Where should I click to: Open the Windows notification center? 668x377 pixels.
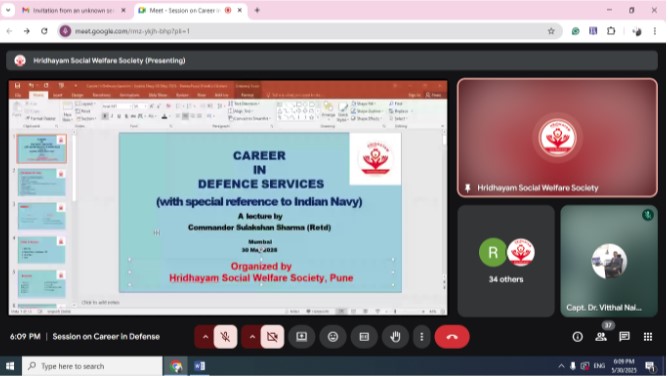coord(650,366)
